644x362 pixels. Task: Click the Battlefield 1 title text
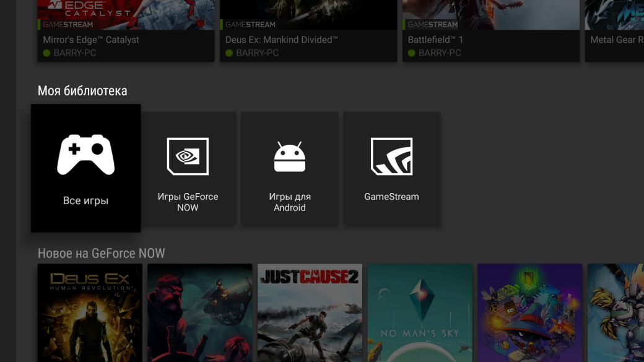pyautogui.click(x=435, y=40)
